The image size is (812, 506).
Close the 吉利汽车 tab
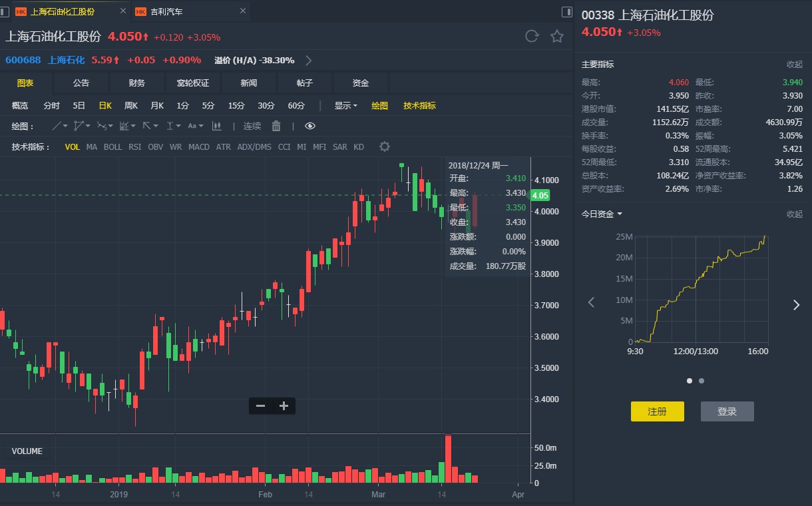tap(243, 11)
